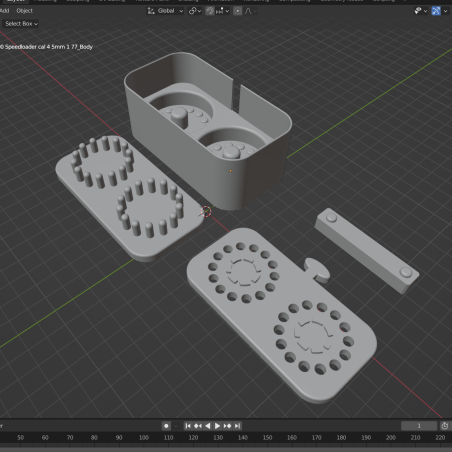This screenshot has height=452, width=452.
Task: Jump to next keyframe
Action: point(227,426)
